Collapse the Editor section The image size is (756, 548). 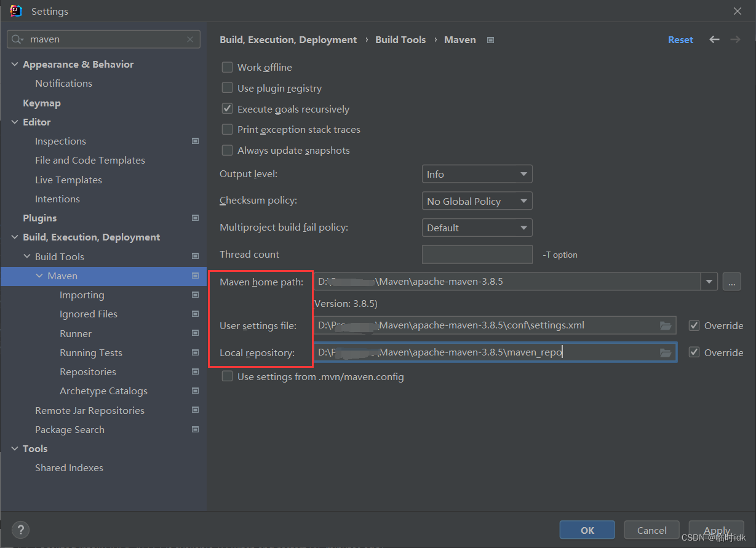pos(15,122)
